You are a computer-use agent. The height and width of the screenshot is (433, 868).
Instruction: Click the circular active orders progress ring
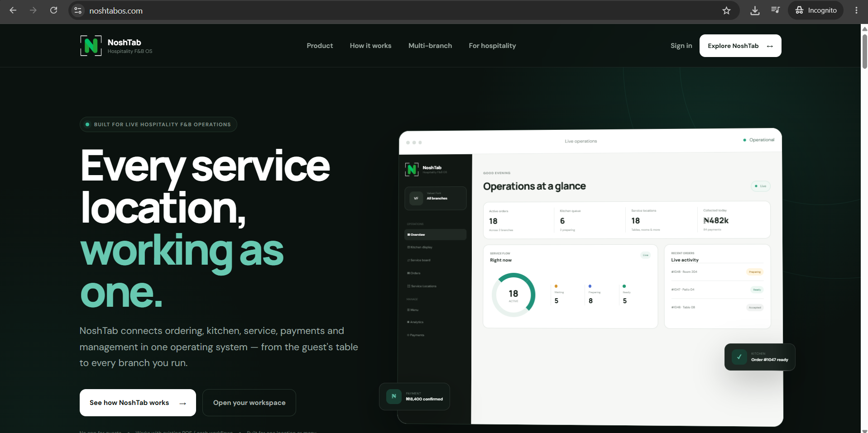(513, 295)
